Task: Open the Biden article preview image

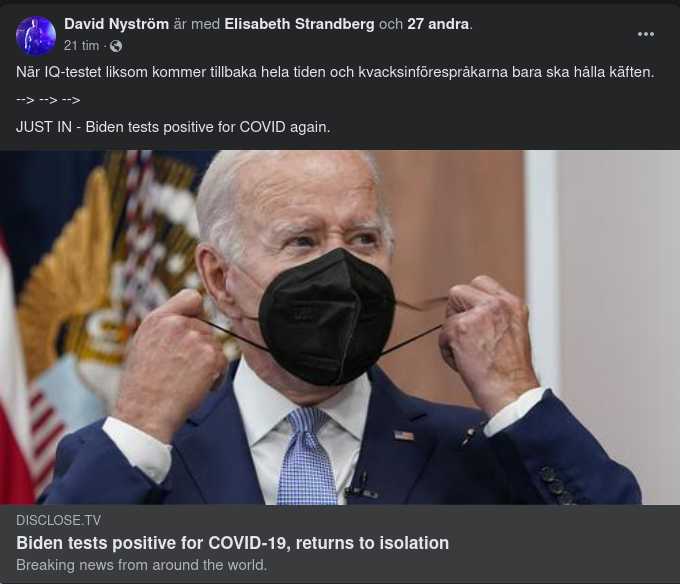Action: [x=340, y=327]
